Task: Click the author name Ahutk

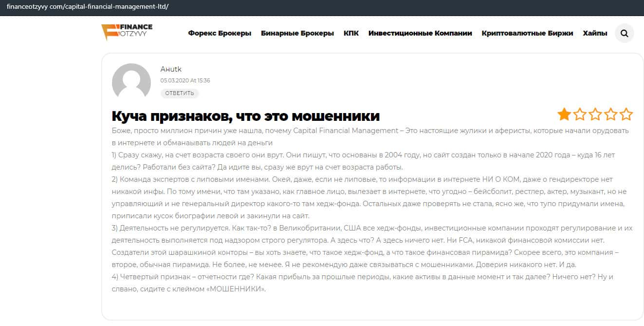Action: tap(171, 69)
